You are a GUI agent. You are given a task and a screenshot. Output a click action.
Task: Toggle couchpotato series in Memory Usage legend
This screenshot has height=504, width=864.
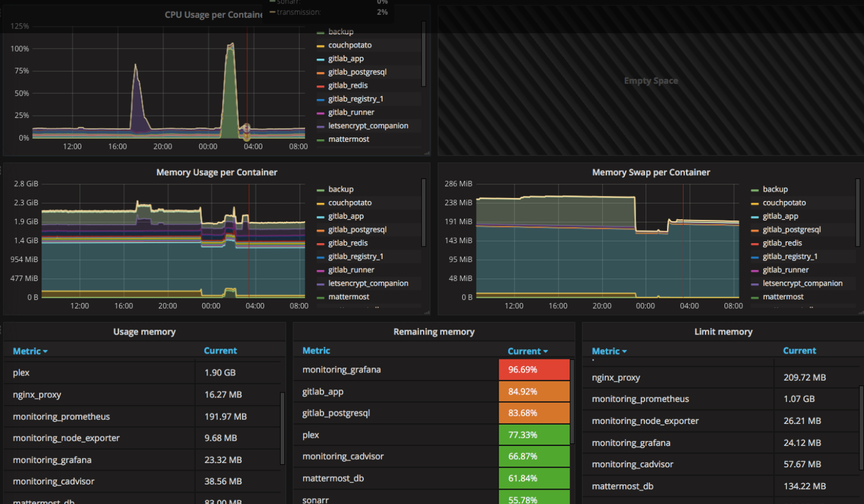coord(350,203)
